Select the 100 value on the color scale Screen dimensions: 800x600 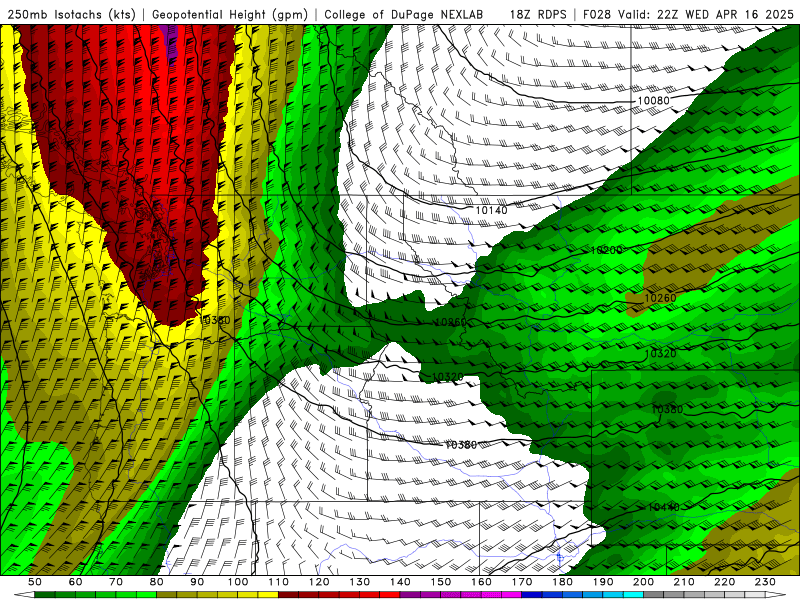[238, 582]
